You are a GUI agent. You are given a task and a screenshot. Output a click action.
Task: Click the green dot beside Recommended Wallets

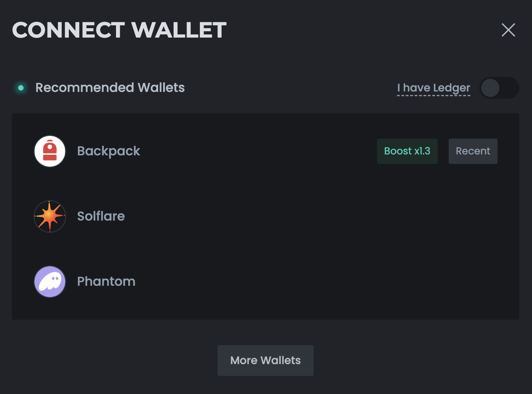[21, 88]
